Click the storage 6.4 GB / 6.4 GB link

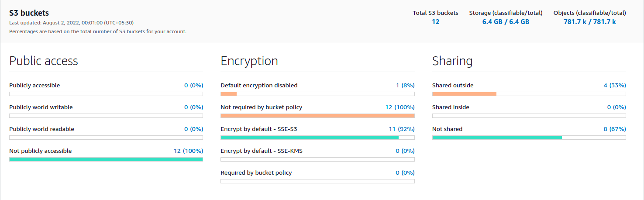(506, 22)
